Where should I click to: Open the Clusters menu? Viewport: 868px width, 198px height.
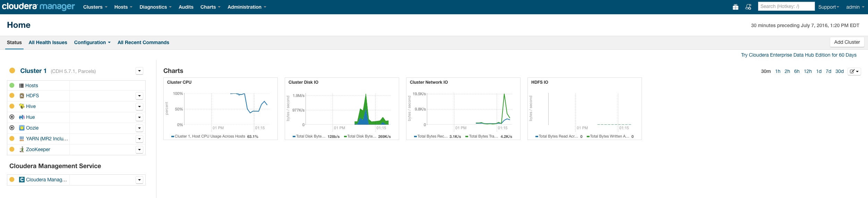[x=95, y=7]
